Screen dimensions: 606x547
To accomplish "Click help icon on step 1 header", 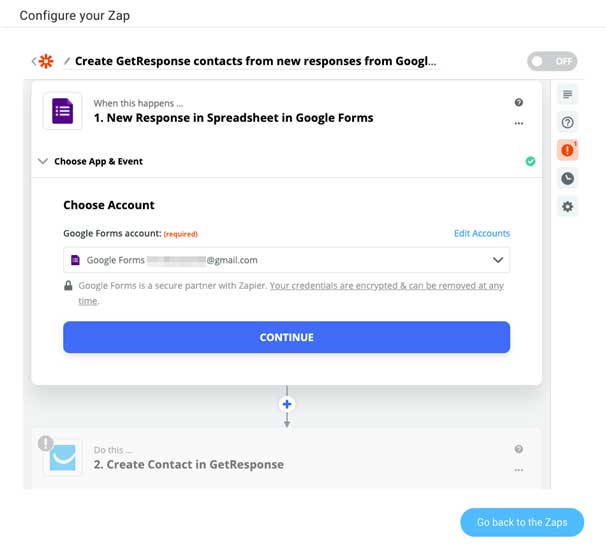I will tap(519, 102).
